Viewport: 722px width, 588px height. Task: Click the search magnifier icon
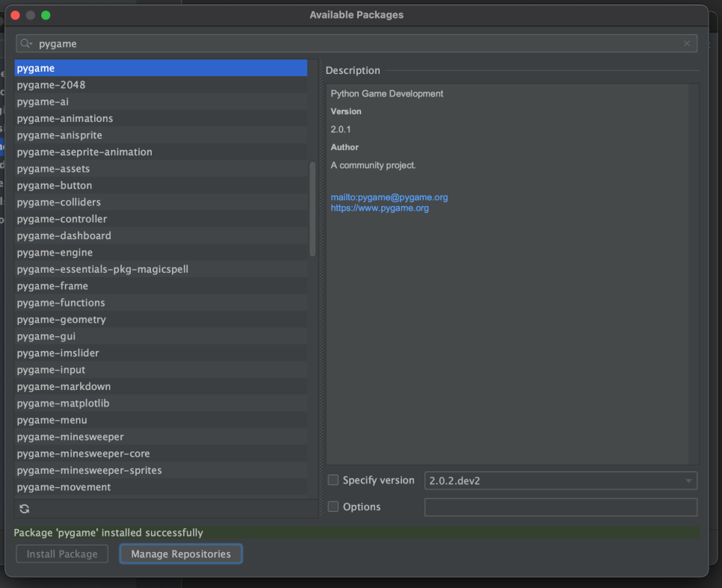(x=25, y=43)
